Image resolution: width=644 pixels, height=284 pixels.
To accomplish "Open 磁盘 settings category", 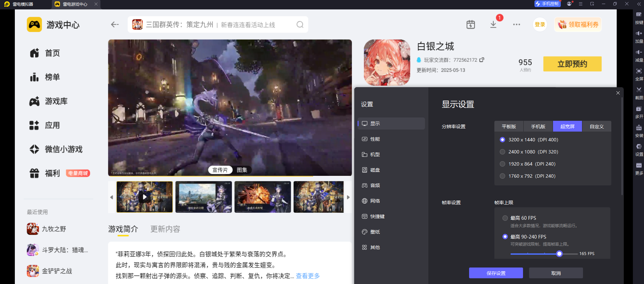I will [x=391, y=170].
